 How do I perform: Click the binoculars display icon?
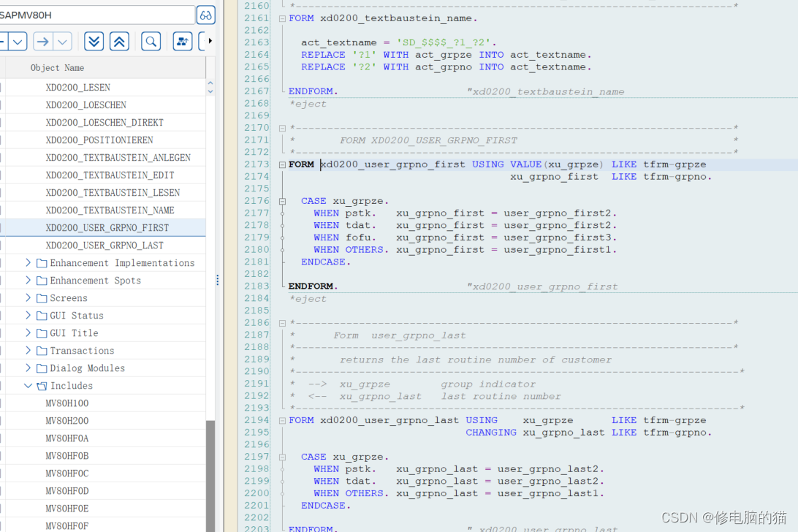click(x=205, y=15)
